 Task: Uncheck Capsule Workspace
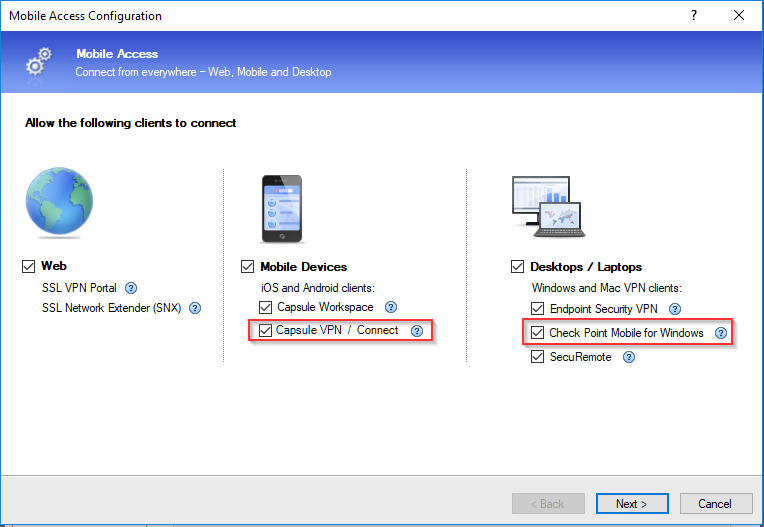tap(266, 307)
